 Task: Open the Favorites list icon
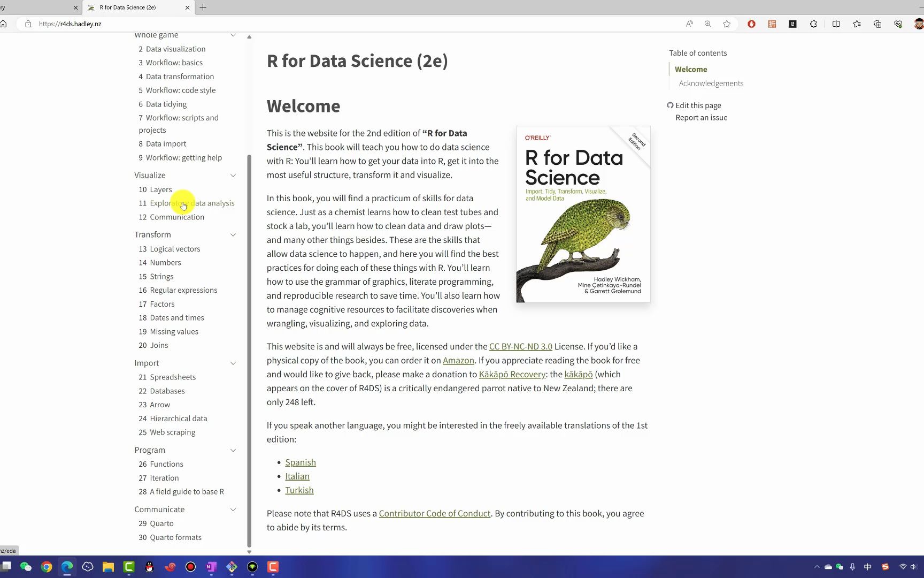click(x=857, y=24)
